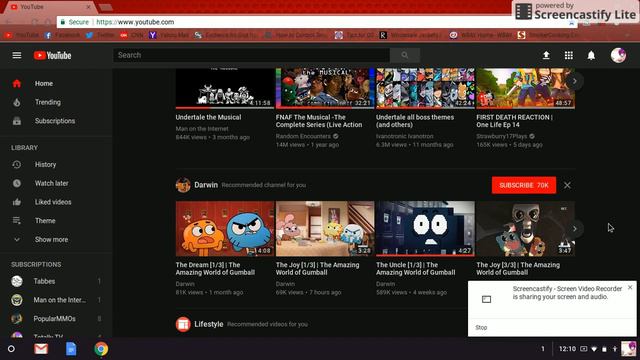Show next videos in Darwin shelf

click(574, 229)
